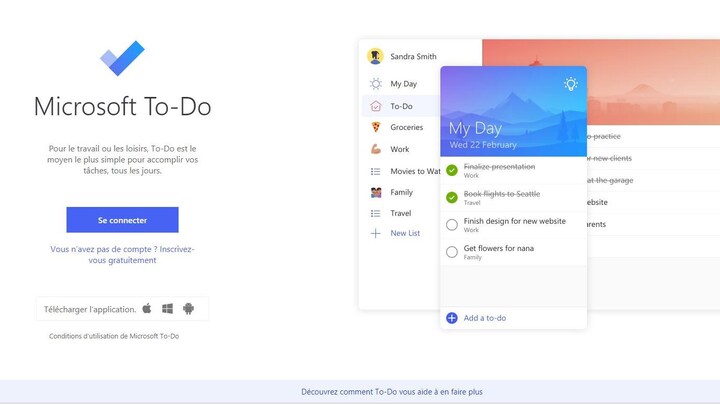This screenshot has height=405, width=720.
Task: Click the Travel list icon
Action: coord(376,213)
